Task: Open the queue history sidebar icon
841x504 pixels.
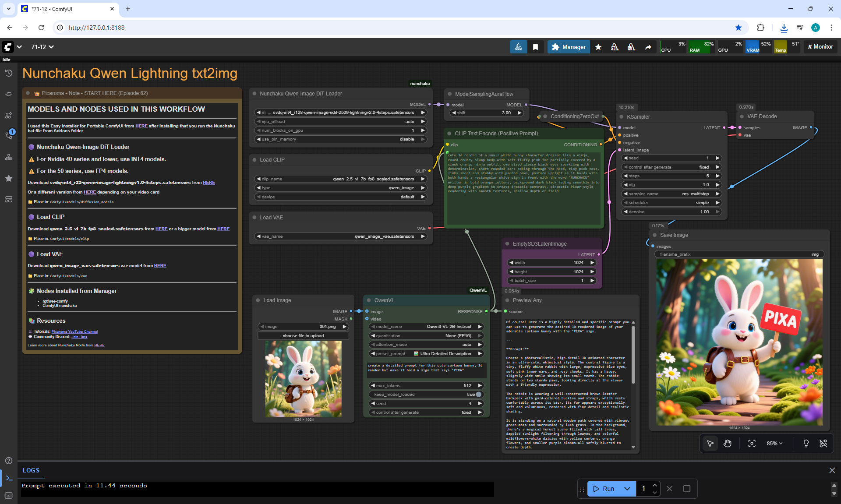Action: (x=8, y=73)
